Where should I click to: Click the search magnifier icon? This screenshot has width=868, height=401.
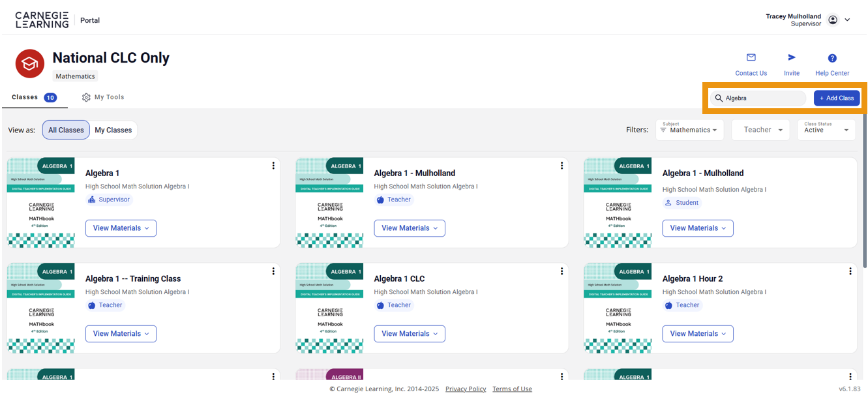[x=719, y=98]
